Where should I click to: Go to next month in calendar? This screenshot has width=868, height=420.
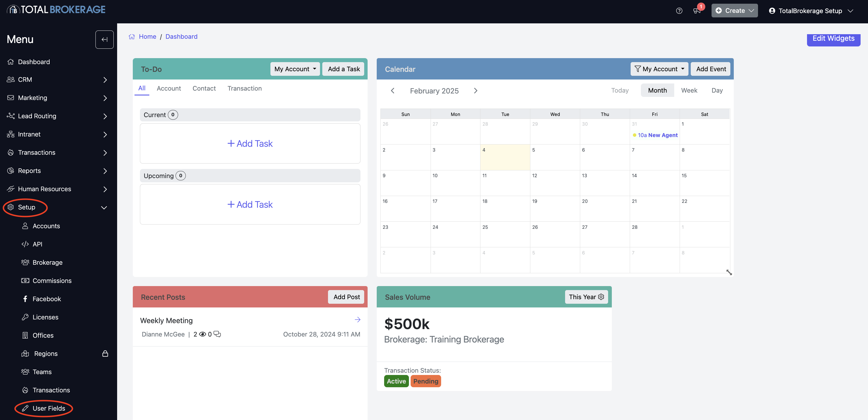pos(475,91)
